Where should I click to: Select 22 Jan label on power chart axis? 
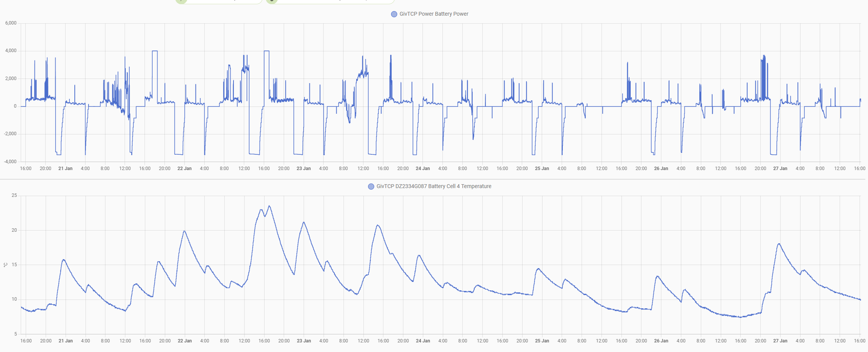coord(184,169)
